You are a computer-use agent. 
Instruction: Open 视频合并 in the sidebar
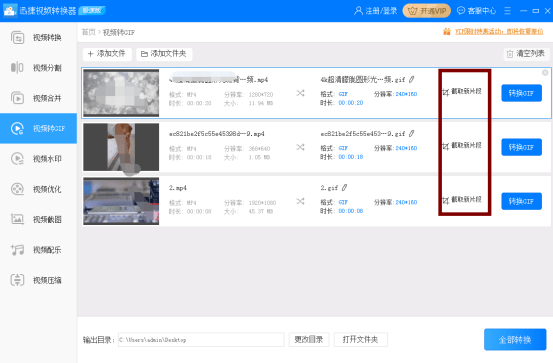click(38, 98)
